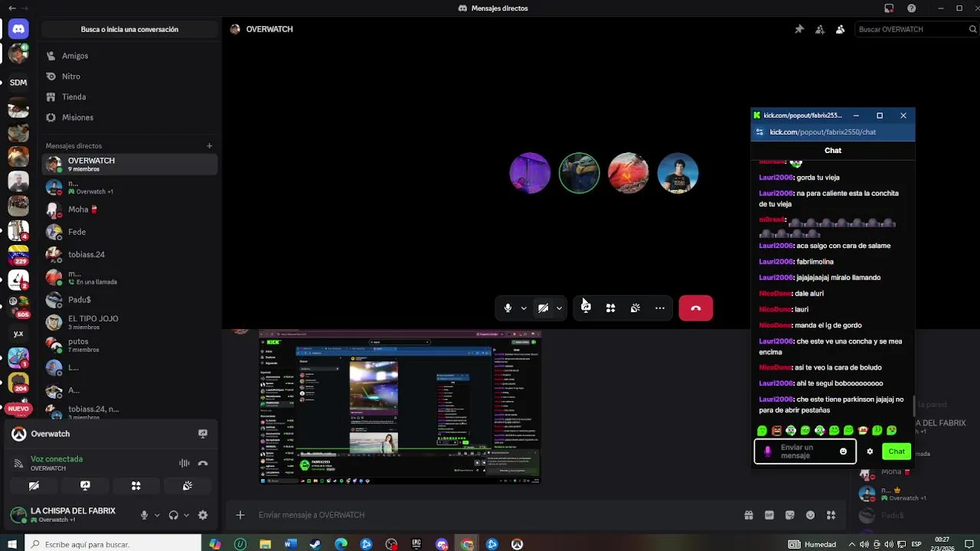Click Lauri2006 username on gorda tu vieja

(776, 178)
